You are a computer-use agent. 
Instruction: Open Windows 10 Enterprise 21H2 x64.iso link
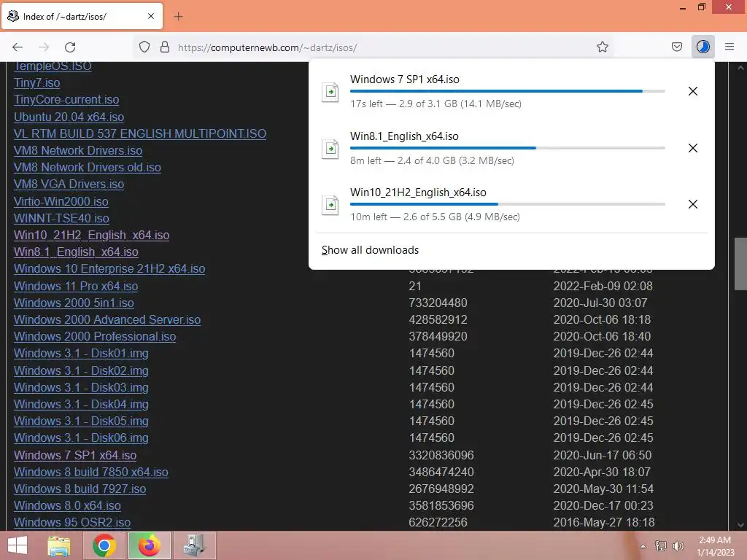click(109, 269)
